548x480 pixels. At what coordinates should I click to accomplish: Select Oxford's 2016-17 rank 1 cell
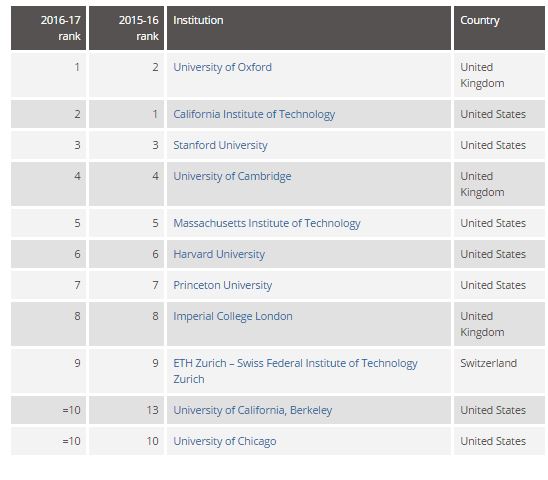(x=48, y=75)
